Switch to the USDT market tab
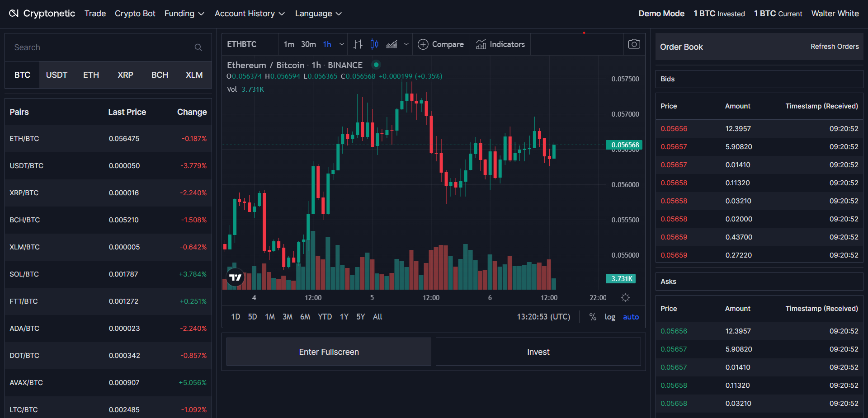Screen dimensions: 868x418 [57, 75]
